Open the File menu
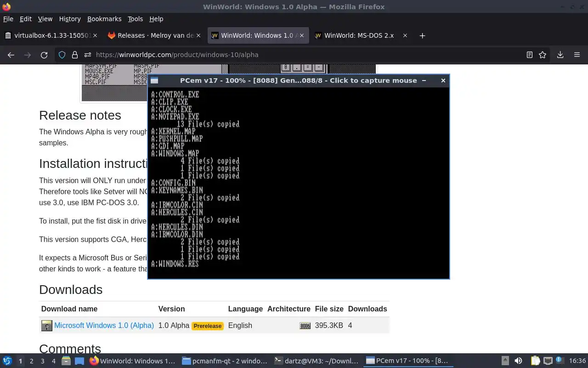The height and width of the screenshot is (368, 588). 8,19
